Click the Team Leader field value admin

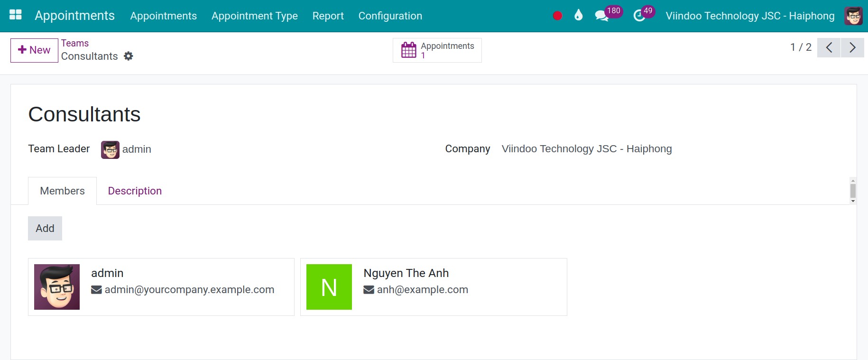[x=137, y=149]
